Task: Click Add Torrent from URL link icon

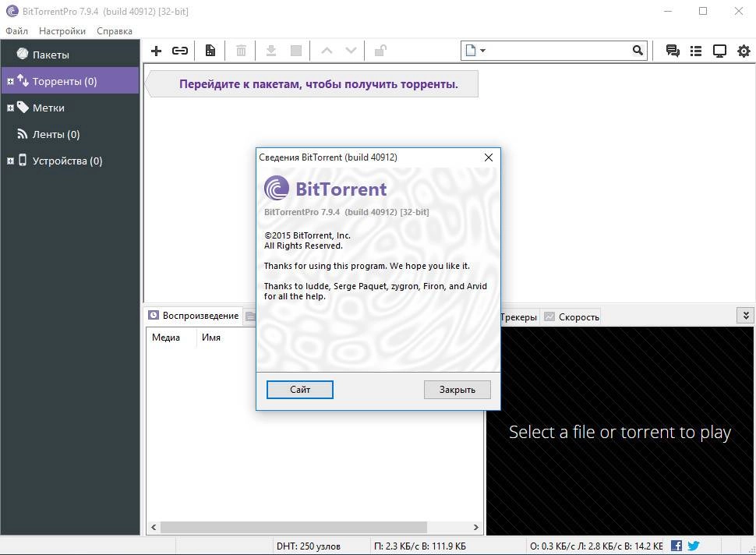Action: pos(180,51)
